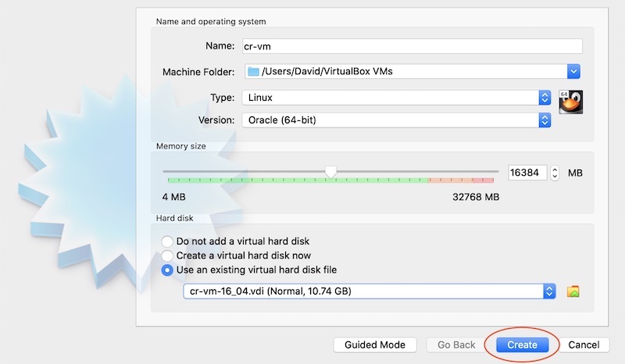The height and width of the screenshot is (364, 625).
Task: Click the memory value field showing 16384
Action: pos(527,173)
